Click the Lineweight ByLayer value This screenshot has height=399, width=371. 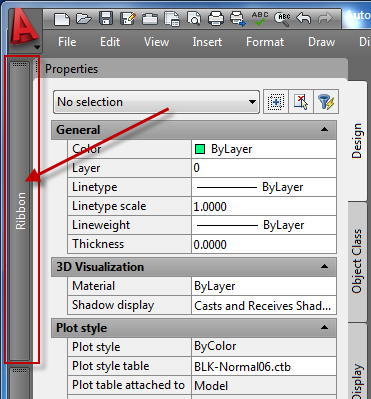[x=264, y=225]
